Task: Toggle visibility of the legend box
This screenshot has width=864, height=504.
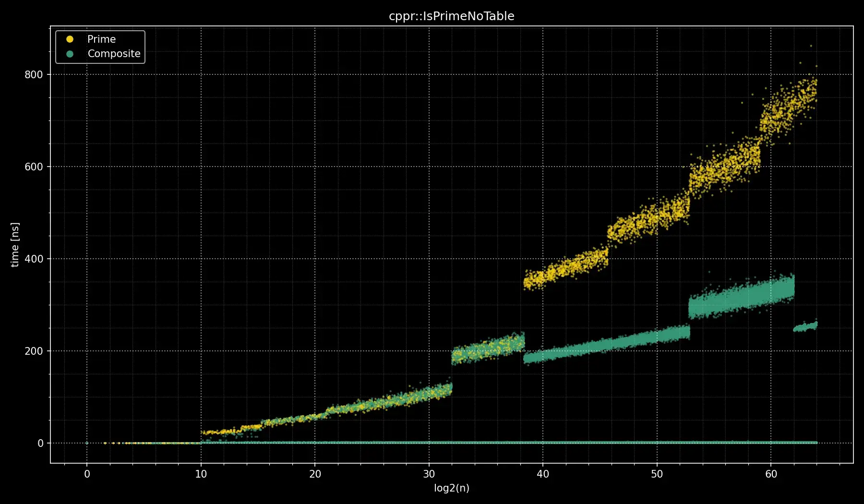Action: point(100,46)
